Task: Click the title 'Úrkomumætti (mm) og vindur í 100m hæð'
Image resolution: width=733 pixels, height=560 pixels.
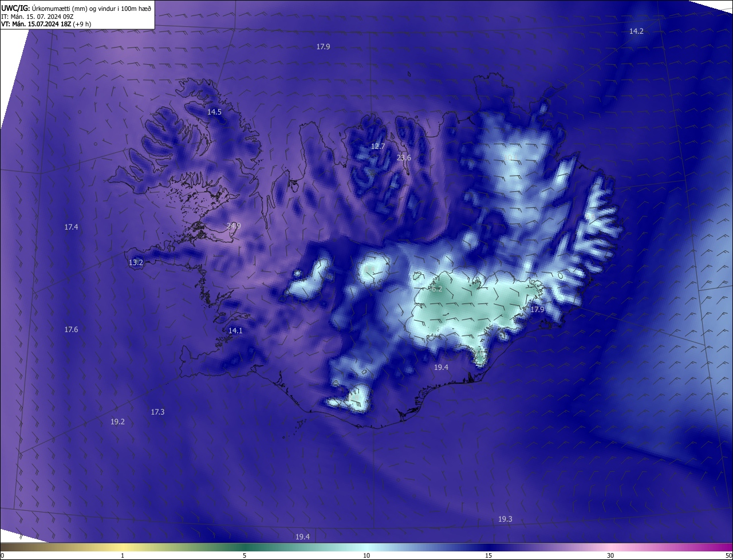Action: coord(92,8)
